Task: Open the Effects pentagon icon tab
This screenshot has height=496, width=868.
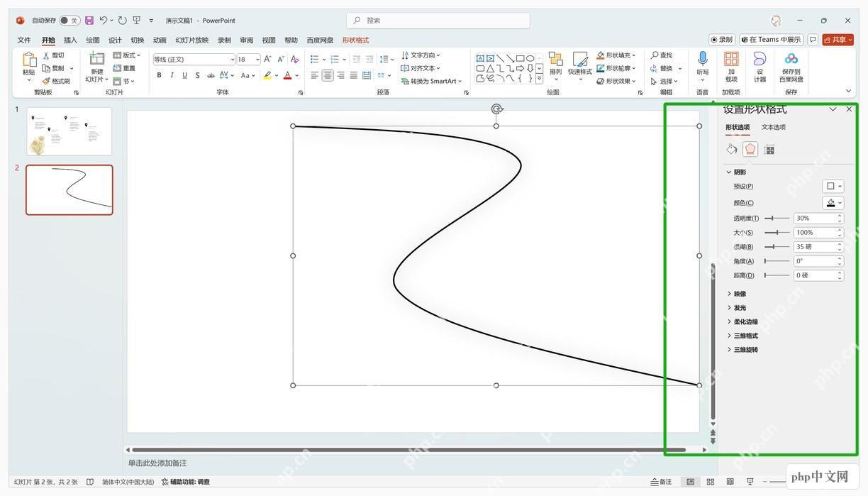Action: coord(750,149)
